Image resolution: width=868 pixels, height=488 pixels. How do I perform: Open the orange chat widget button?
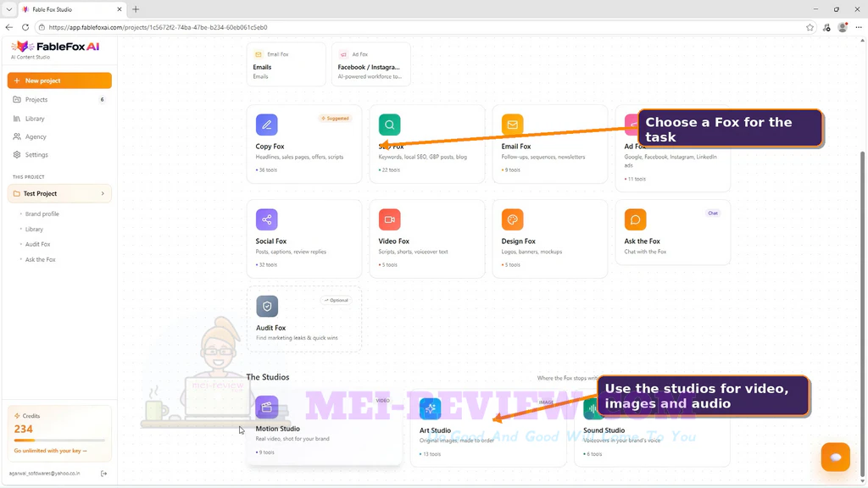pos(835,457)
